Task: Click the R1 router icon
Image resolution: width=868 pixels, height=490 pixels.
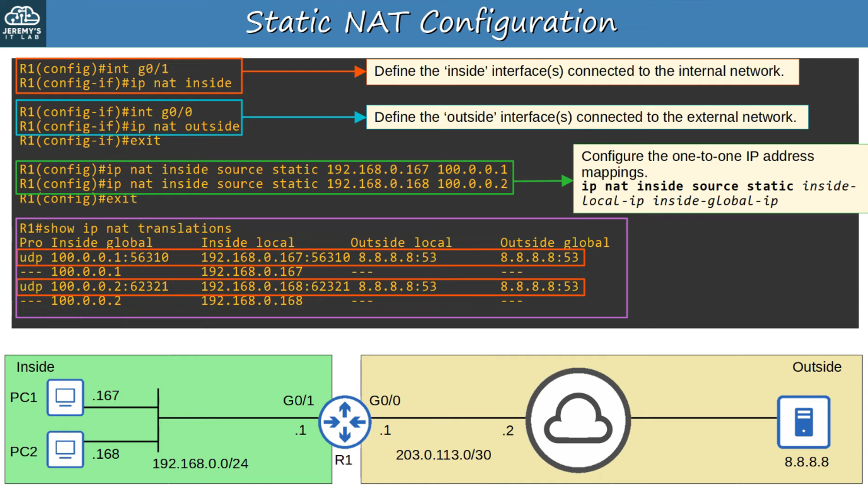Action: [345, 421]
